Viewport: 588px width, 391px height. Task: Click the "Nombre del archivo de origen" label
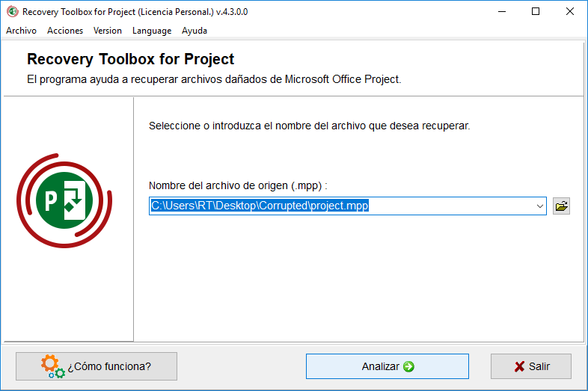click(x=238, y=185)
